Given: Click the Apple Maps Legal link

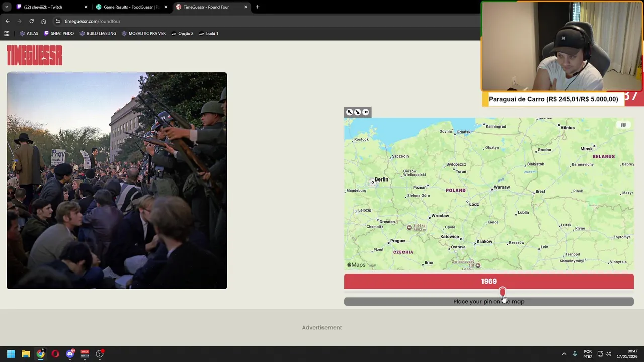Looking at the screenshot, I should click(372, 265).
